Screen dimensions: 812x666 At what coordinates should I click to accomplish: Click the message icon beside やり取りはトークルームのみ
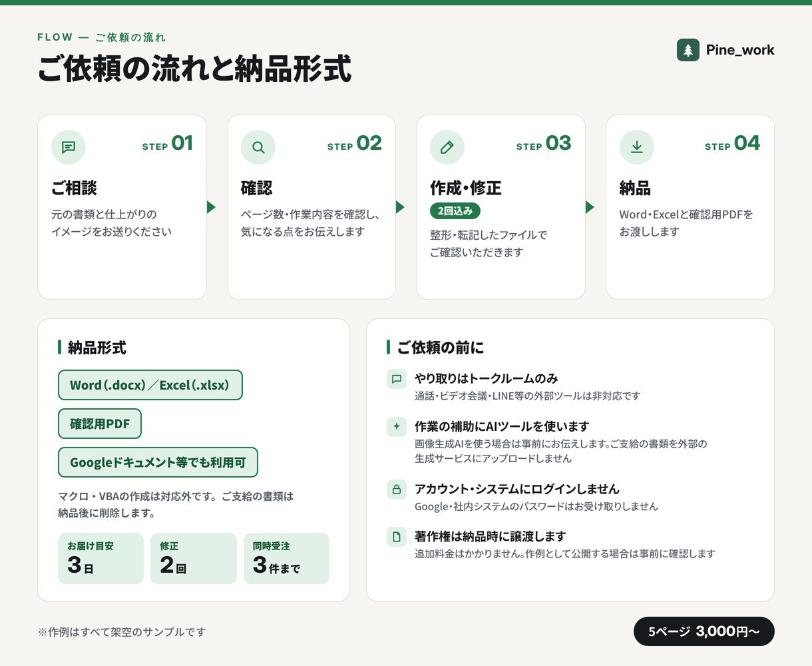click(397, 379)
